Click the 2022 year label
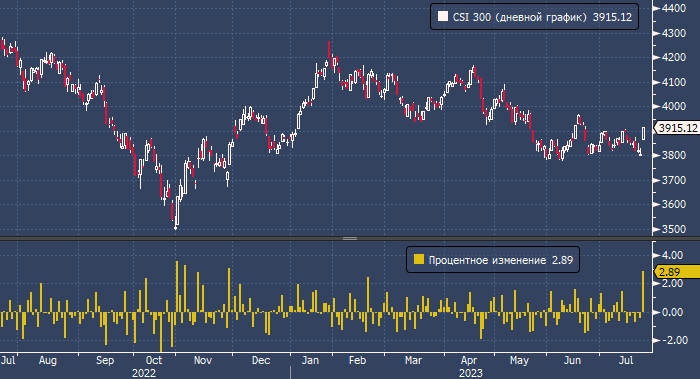Viewport: 700px width, 379px height. click(x=144, y=373)
